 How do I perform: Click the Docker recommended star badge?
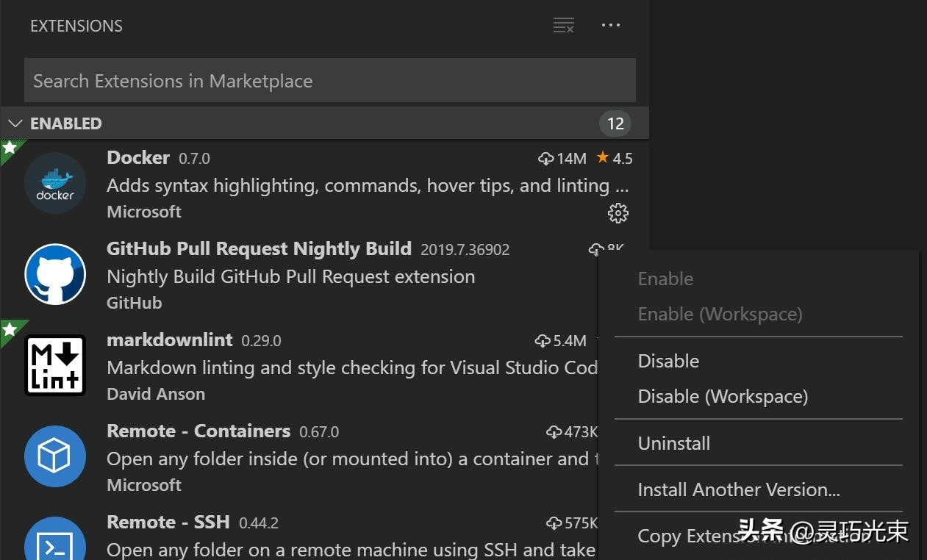(x=10, y=148)
